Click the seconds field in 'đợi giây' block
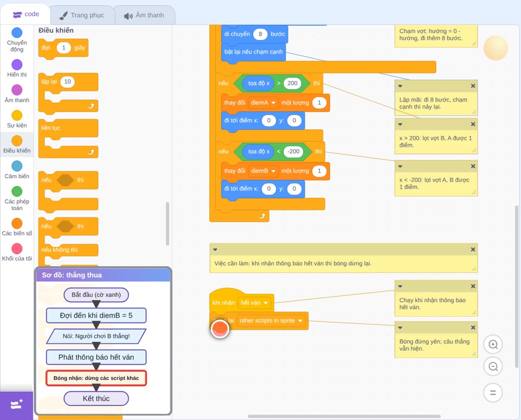521x420 pixels. [64, 48]
